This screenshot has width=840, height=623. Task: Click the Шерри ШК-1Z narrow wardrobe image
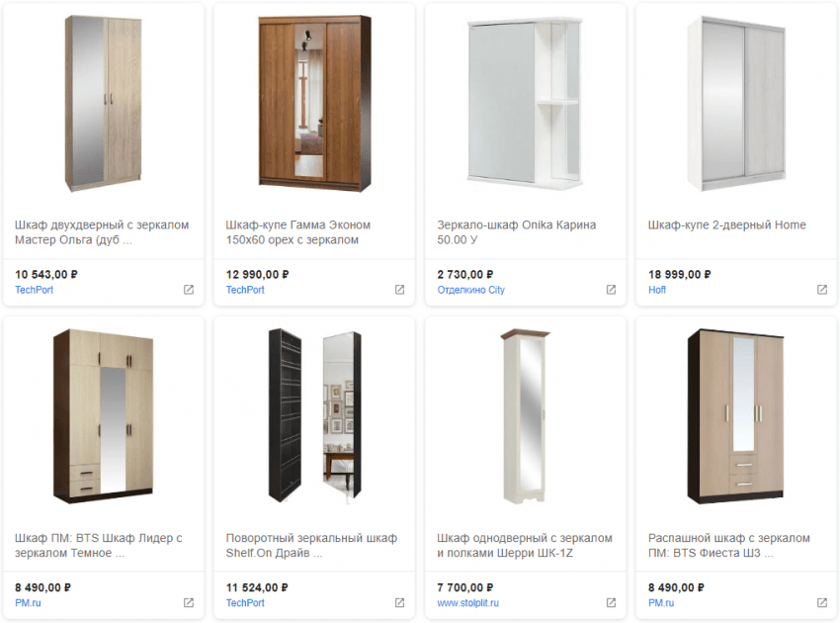point(525,415)
